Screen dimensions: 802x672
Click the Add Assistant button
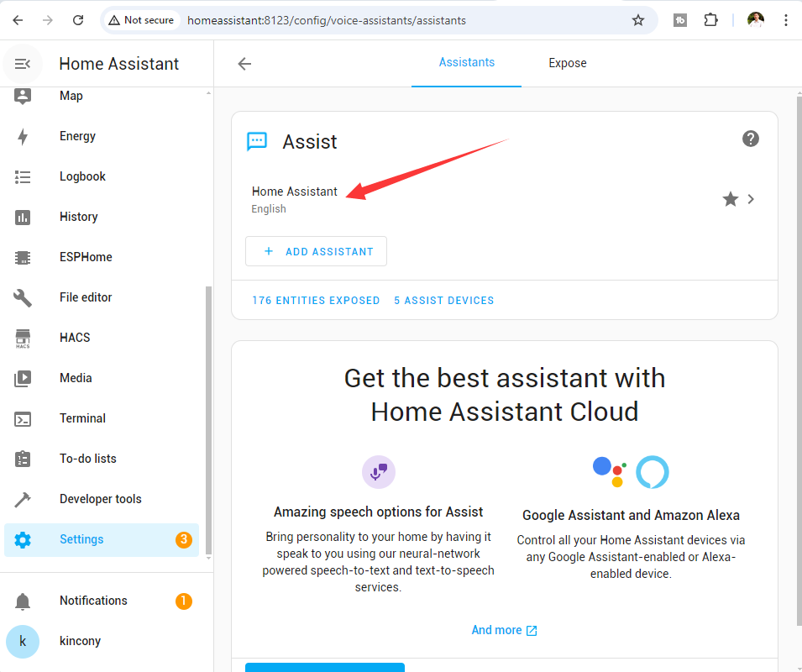(316, 251)
